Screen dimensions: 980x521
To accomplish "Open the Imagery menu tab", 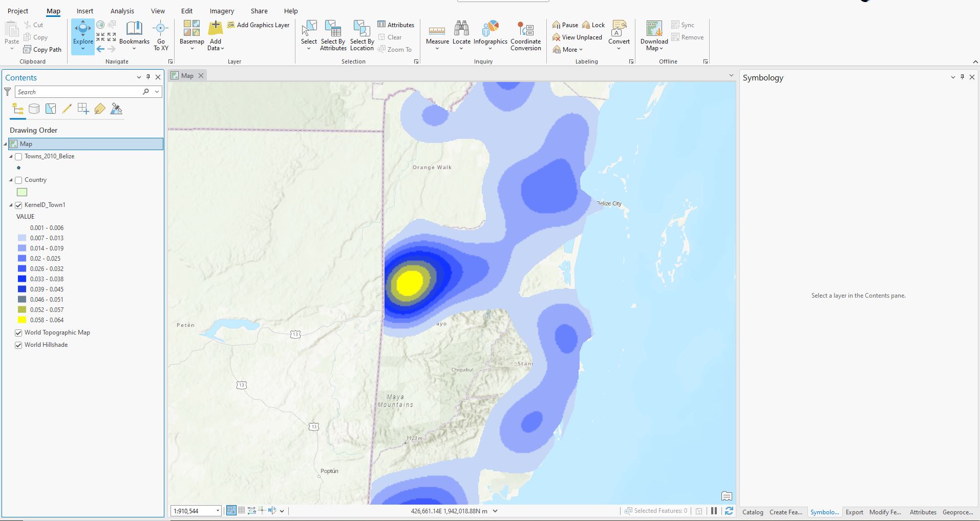I will [x=221, y=11].
